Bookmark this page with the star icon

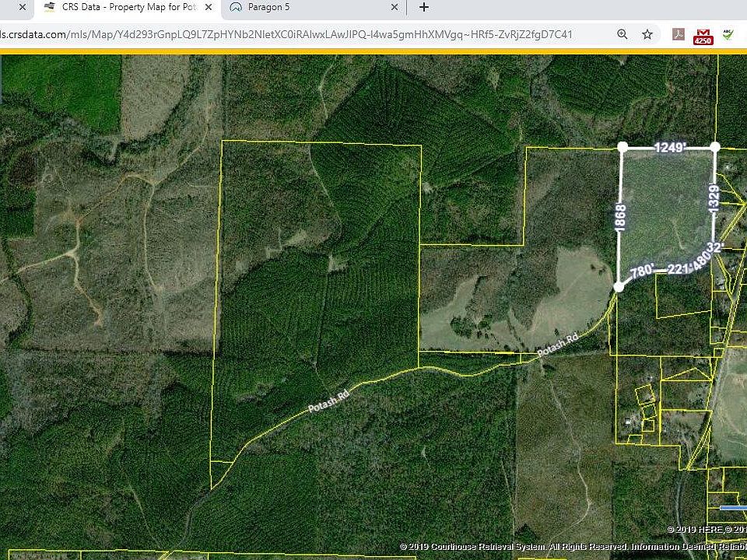[647, 34]
